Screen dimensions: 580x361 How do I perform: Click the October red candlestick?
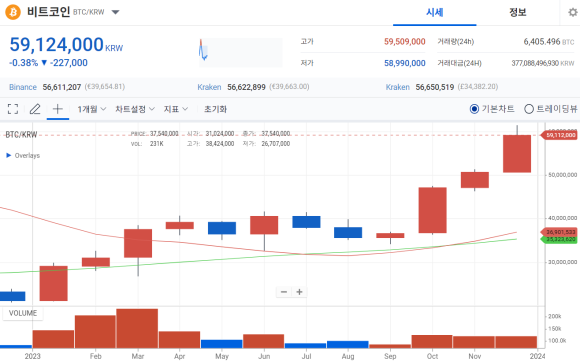[432, 210]
